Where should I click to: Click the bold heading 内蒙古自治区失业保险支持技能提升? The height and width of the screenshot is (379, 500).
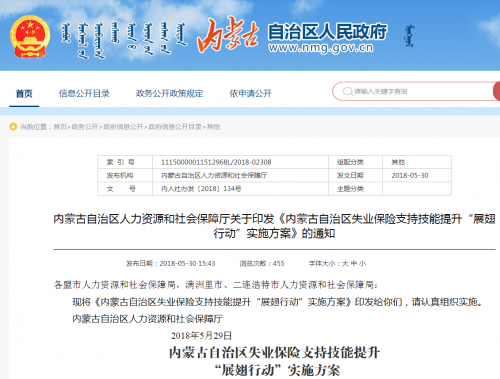click(x=274, y=352)
